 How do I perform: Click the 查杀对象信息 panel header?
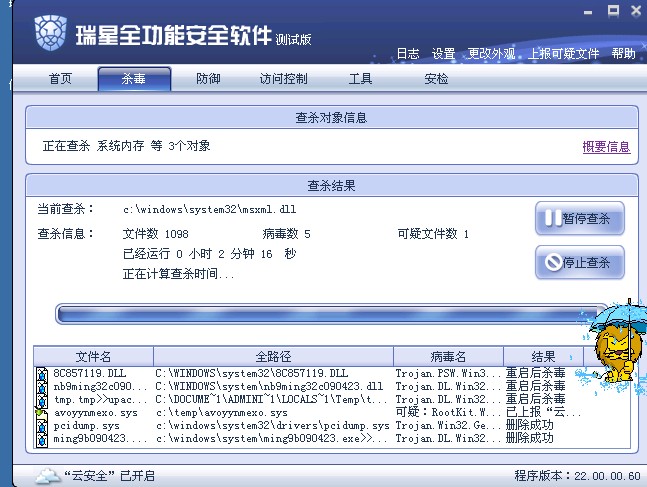pos(332,118)
